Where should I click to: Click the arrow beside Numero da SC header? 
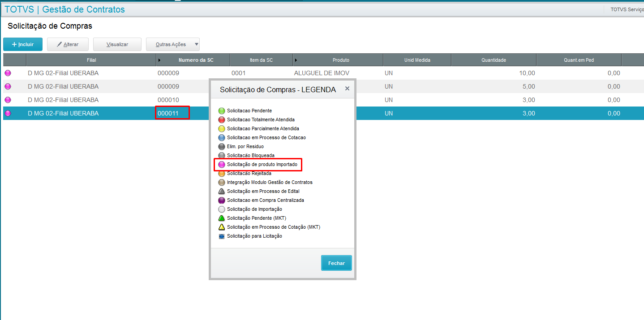(x=159, y=60)
